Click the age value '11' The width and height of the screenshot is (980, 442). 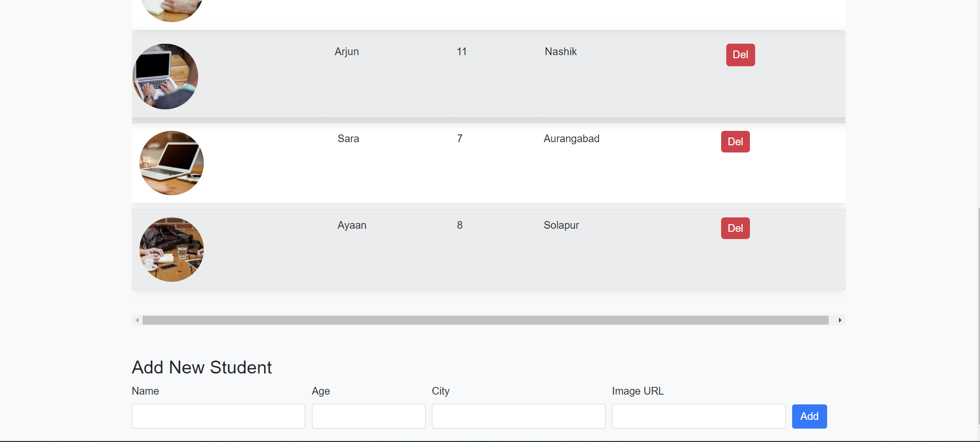[462, 52]
